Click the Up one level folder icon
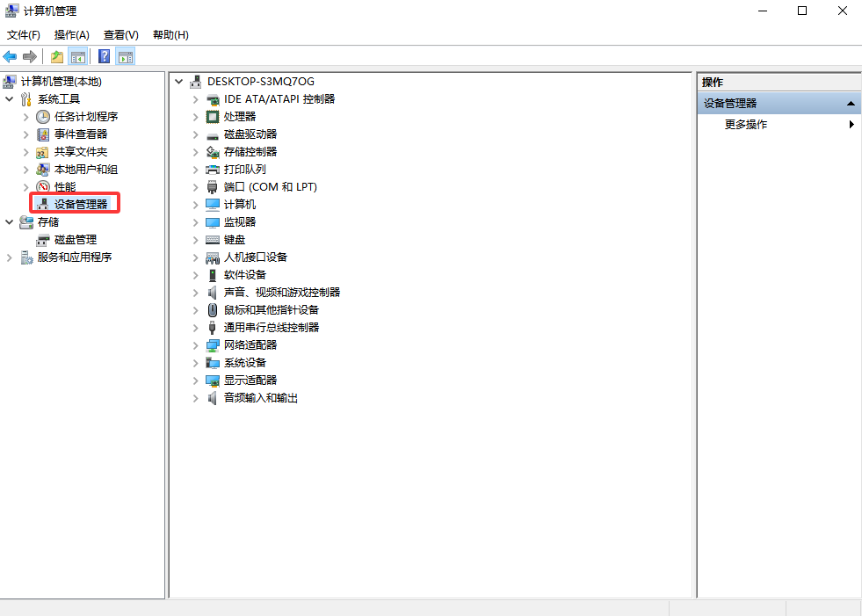This screenshot has width=862, height=616. (x=56, y=56)
